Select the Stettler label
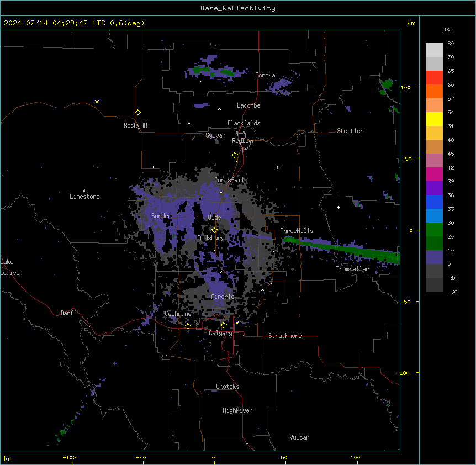 [x=350, y=131]
